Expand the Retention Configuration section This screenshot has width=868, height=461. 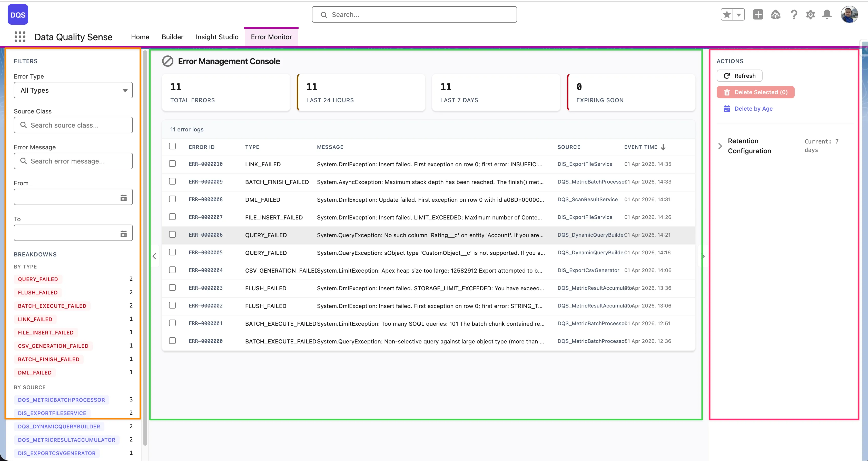click(x=721, y=146)
